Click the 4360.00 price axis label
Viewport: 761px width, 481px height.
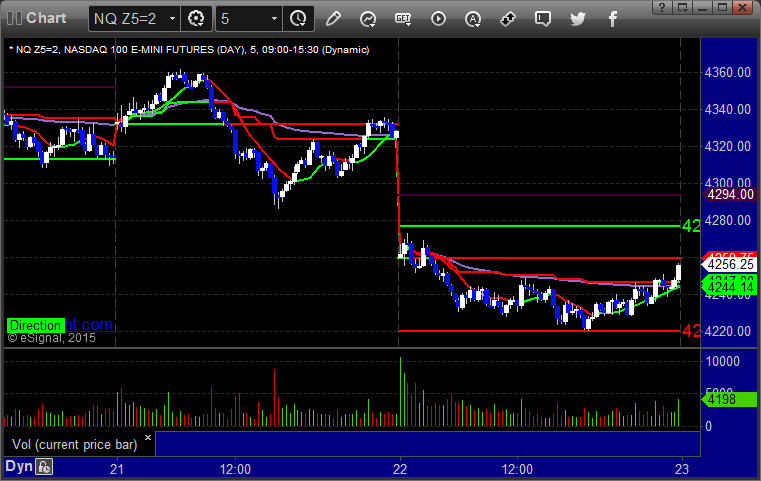click(728, 72)
